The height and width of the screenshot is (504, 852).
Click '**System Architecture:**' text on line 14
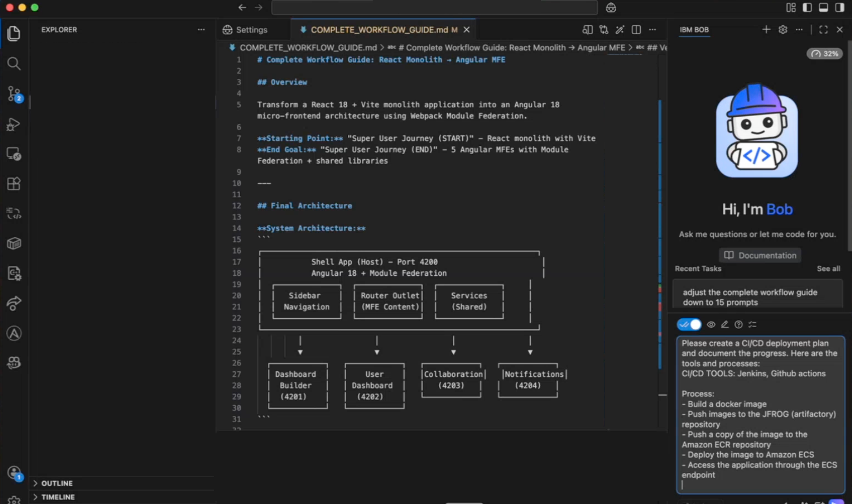tap(311, 228)
